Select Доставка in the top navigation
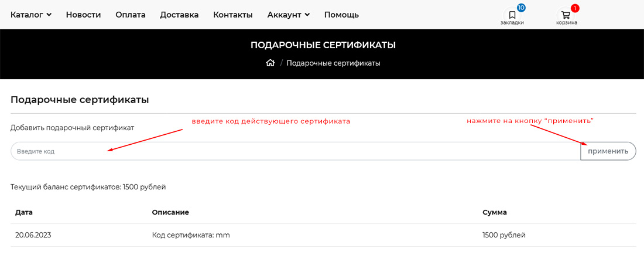Screen dimensions: 644x255 (x=179, y=15)
